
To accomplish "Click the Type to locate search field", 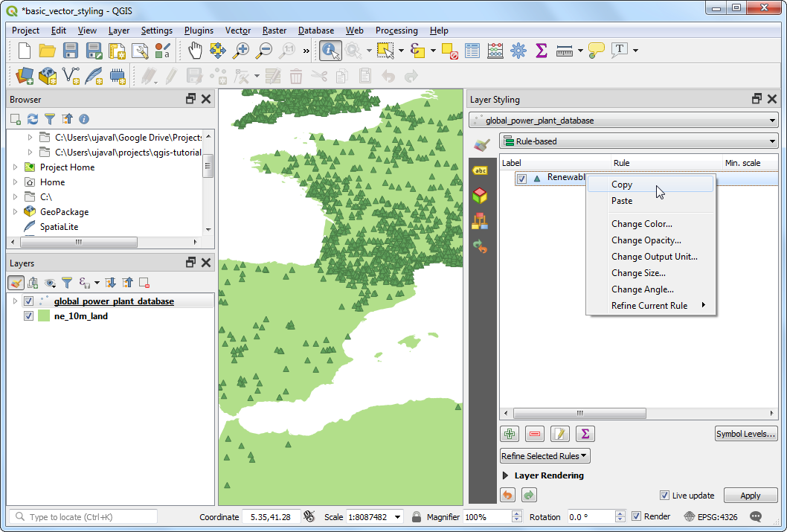I will click(83, 517).
